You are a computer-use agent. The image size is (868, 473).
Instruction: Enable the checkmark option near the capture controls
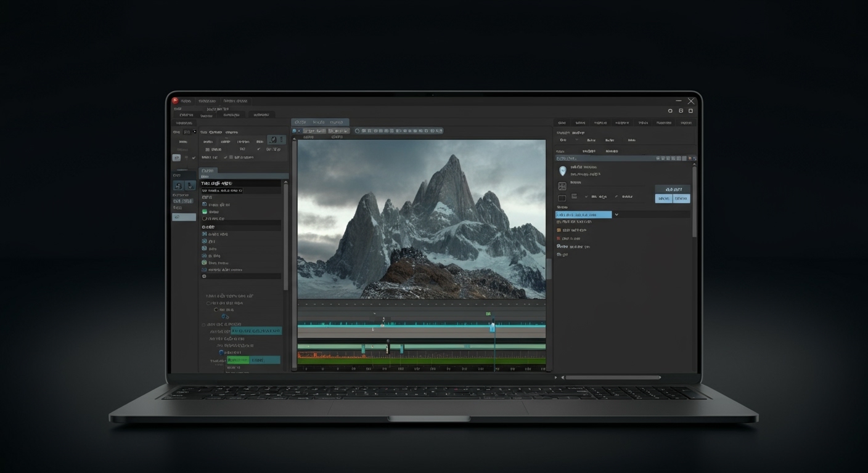[258, 149]
